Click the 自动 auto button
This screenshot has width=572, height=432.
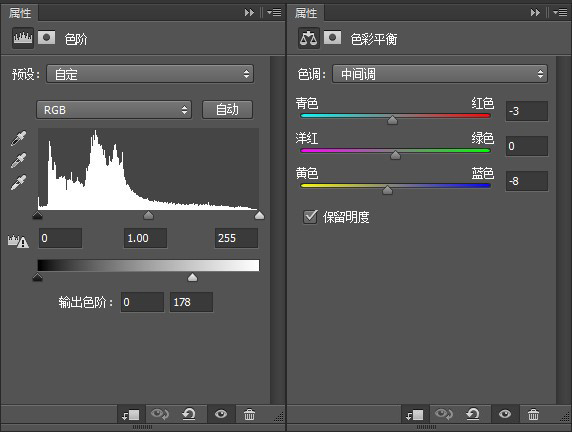227,109
